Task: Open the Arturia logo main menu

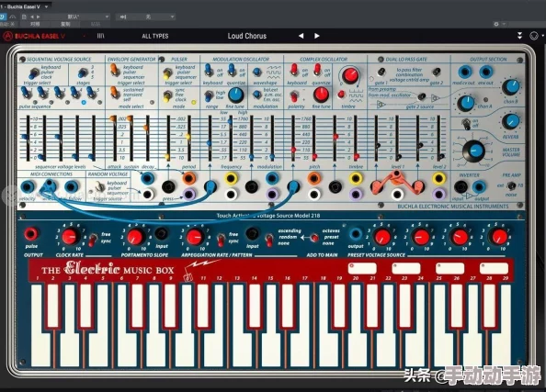Action: coord(7,36)
